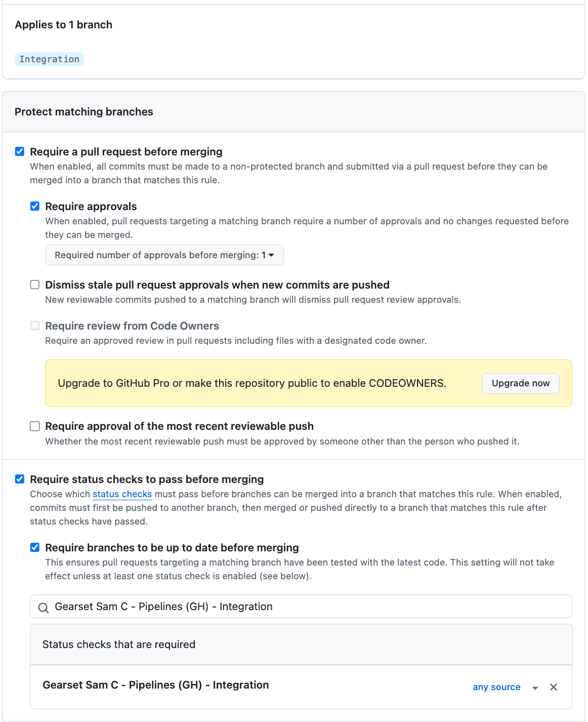Click the Gearset Sam C Pipelines check name

156,685
